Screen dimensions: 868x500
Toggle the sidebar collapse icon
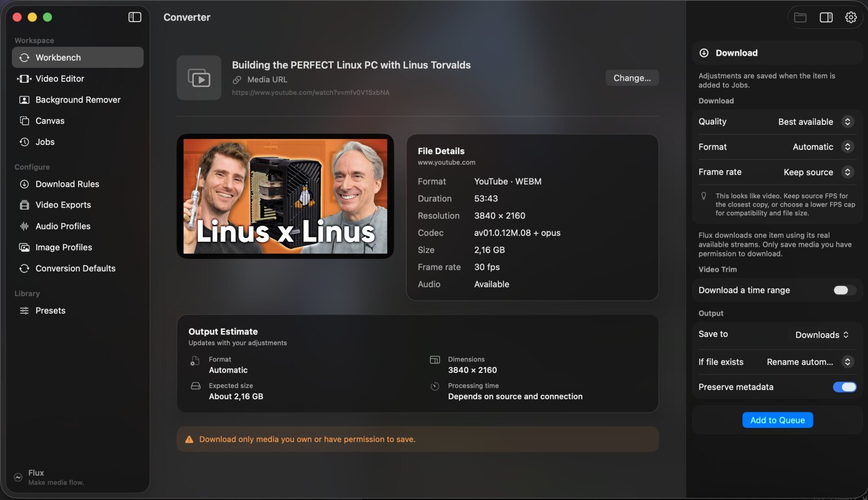click(135, 17)
